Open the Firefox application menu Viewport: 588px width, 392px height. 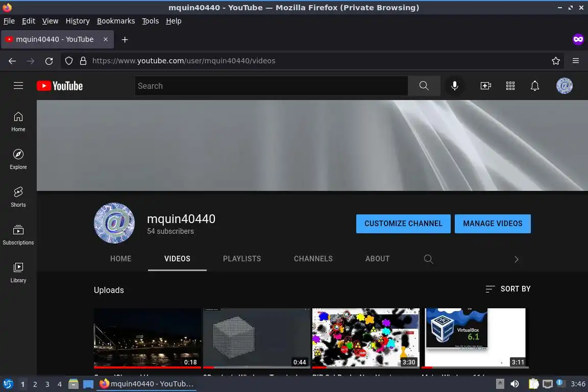pos(576,61)
